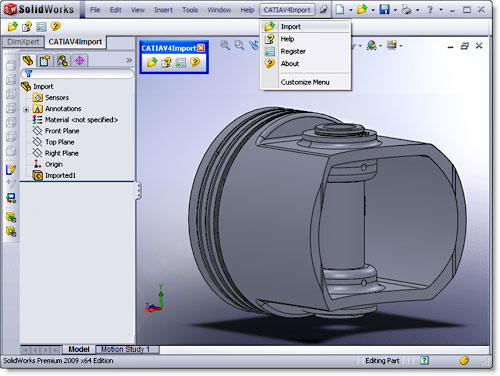The width and height of the screenshot is (500, 376).
Task: Open the ConfigurationManager tab icon
Action: [62, 61]
